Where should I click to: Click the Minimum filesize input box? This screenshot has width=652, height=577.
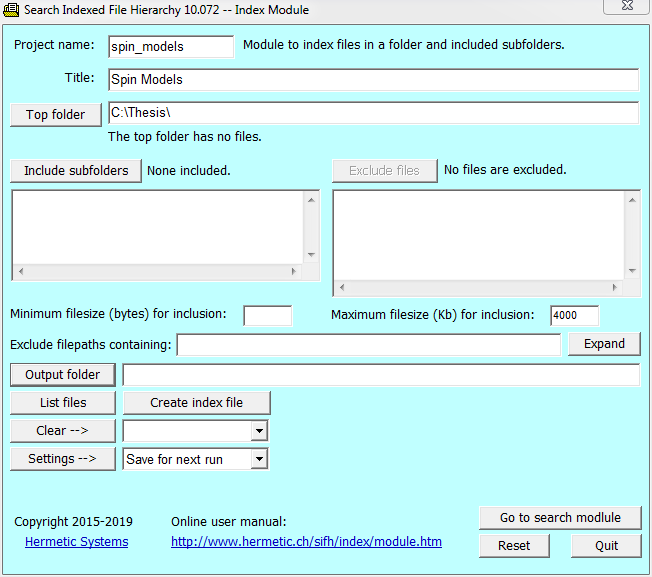[268, 316]
